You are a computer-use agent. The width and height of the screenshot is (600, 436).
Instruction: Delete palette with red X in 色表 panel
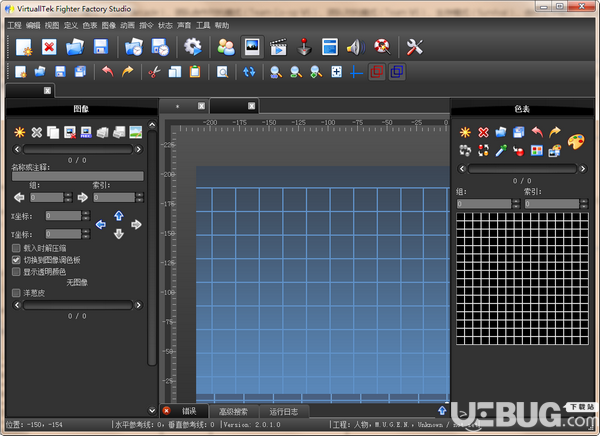tap(483, 132)
